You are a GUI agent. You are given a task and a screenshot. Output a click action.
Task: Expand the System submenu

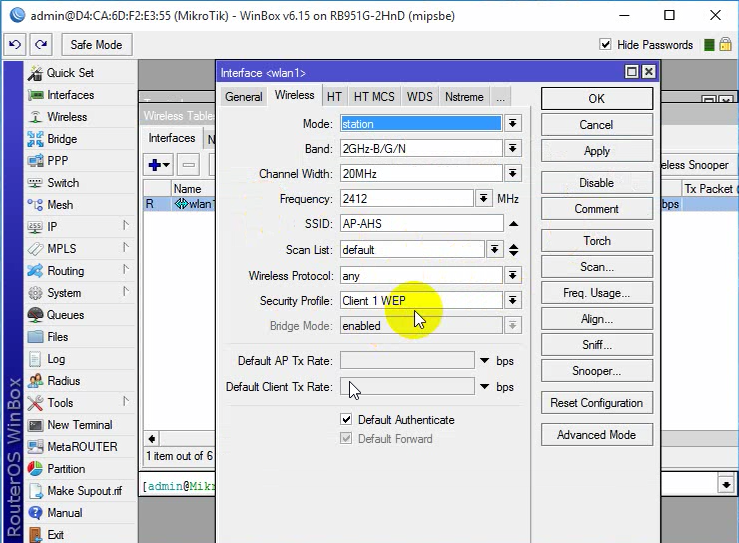point(126,291)
